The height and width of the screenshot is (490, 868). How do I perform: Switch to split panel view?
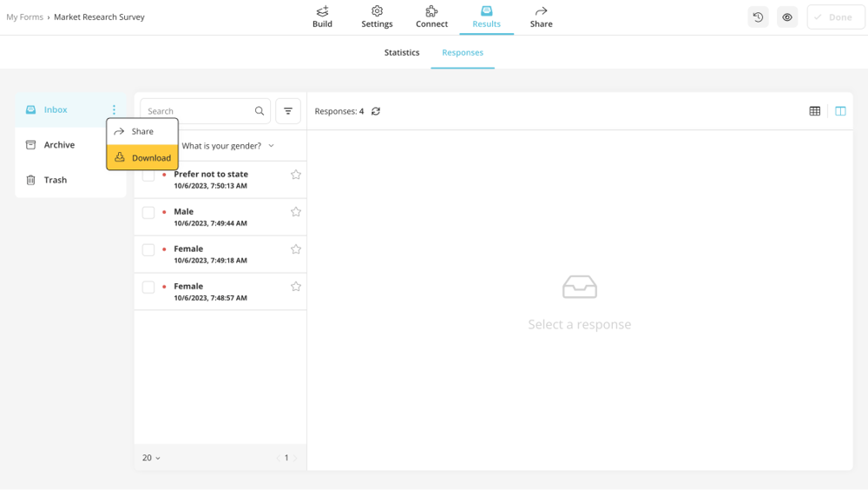click(x=840, y=111)
